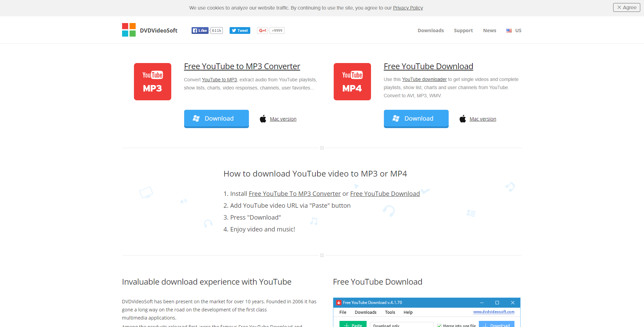Screen dimensions: 644x327
Task: Dismiss cookie notice with Agree button
Action: 626,7
